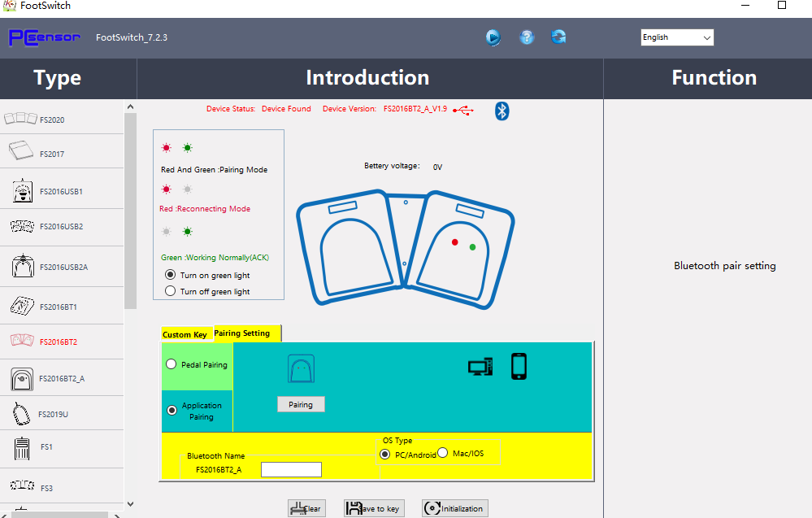Click Red :Reconnecting Mode label
812x518 pixels.
[x=205, y=209]
